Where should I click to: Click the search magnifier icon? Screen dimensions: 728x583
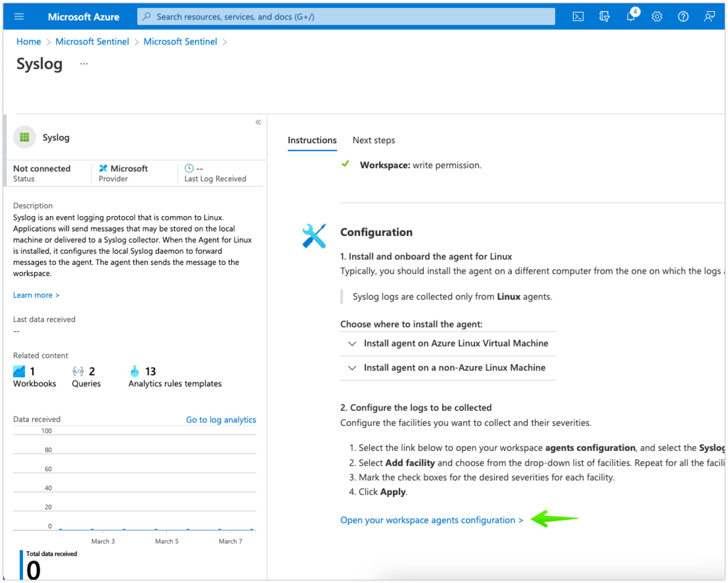[147, 16]
